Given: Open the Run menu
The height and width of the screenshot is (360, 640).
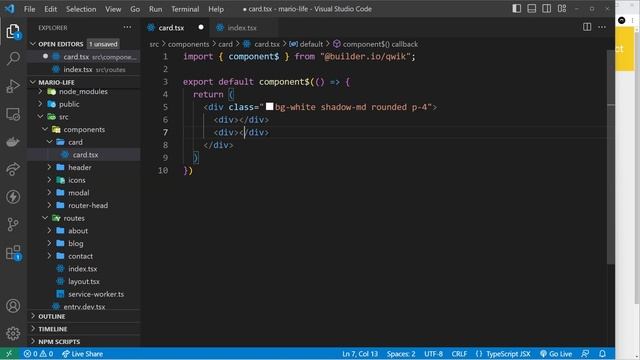Looking at the screenshot, I should click(155, 9).
